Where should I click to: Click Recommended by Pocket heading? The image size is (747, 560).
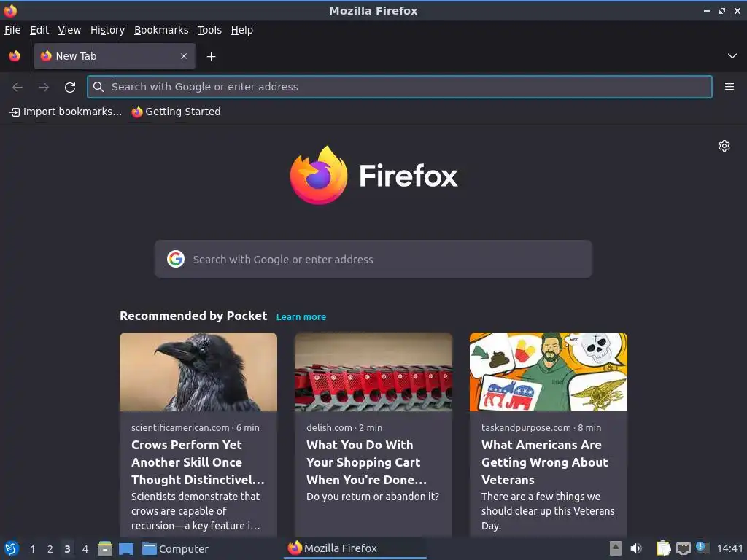click(x=193, y=316)
